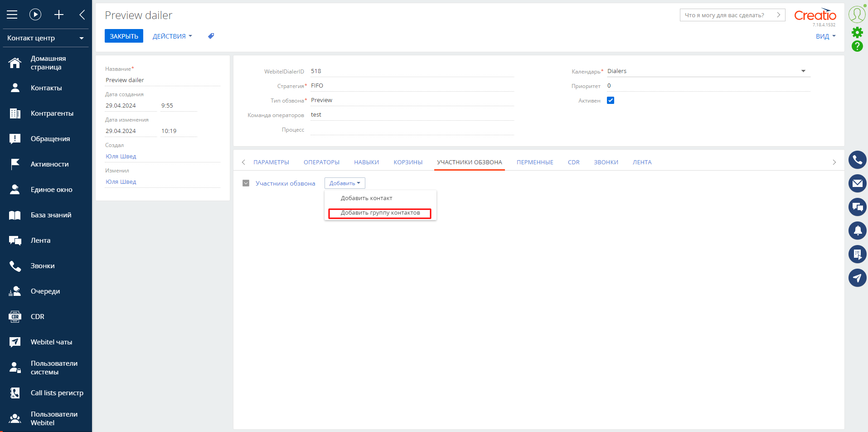The image size is (868, 432).
Task: Submit the command line arrow button
Action: pos(778,15)
